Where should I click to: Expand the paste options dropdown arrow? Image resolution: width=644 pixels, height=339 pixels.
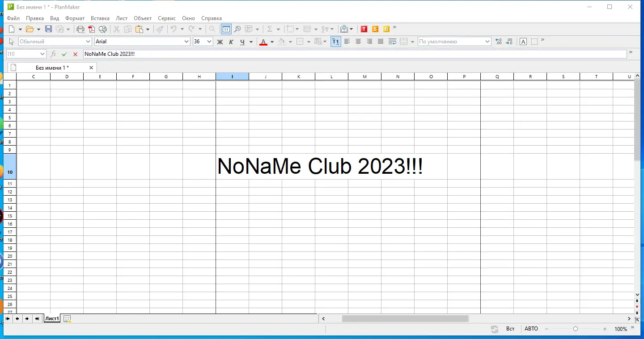click(148, 29)
